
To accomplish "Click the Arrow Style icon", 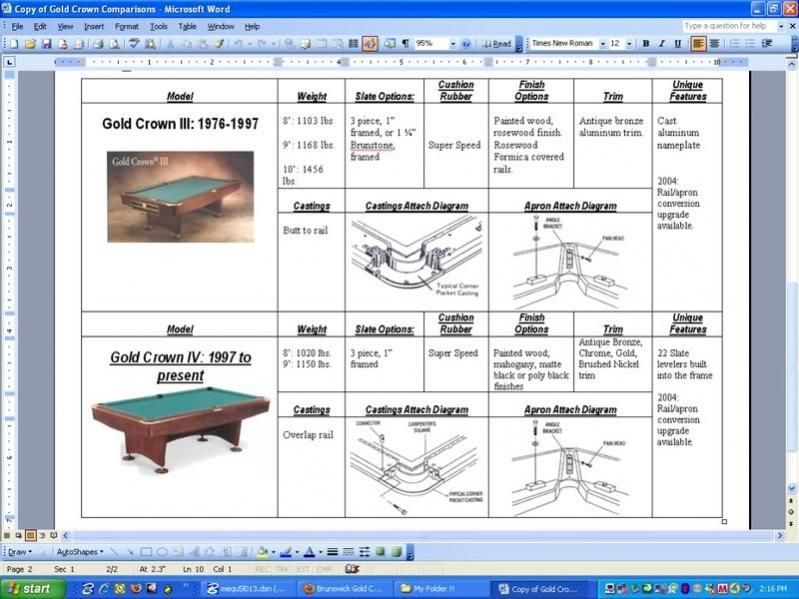I will point(364,552).
